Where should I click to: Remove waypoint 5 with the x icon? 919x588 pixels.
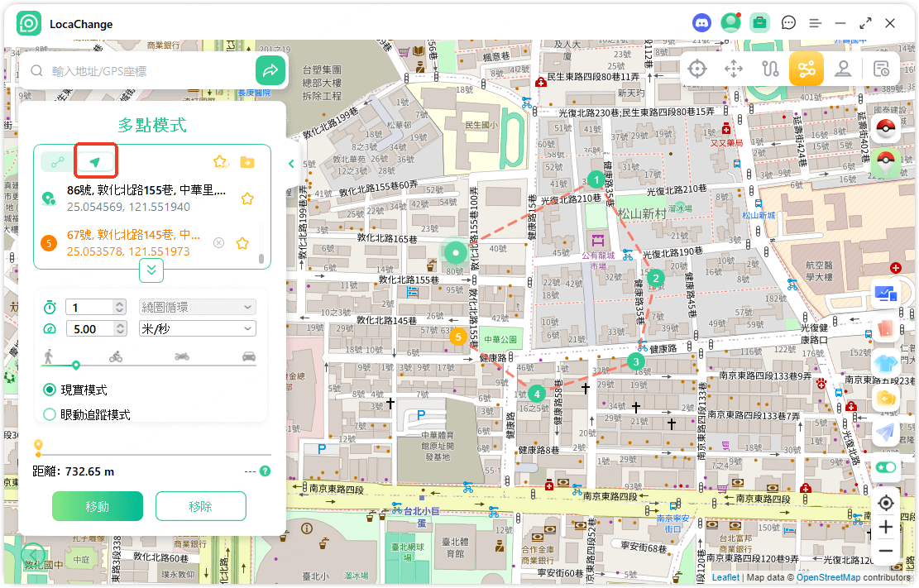click(x=218, y=242)
